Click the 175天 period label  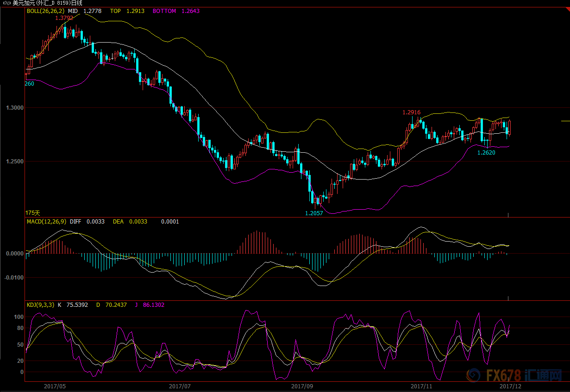pos(33,213)
